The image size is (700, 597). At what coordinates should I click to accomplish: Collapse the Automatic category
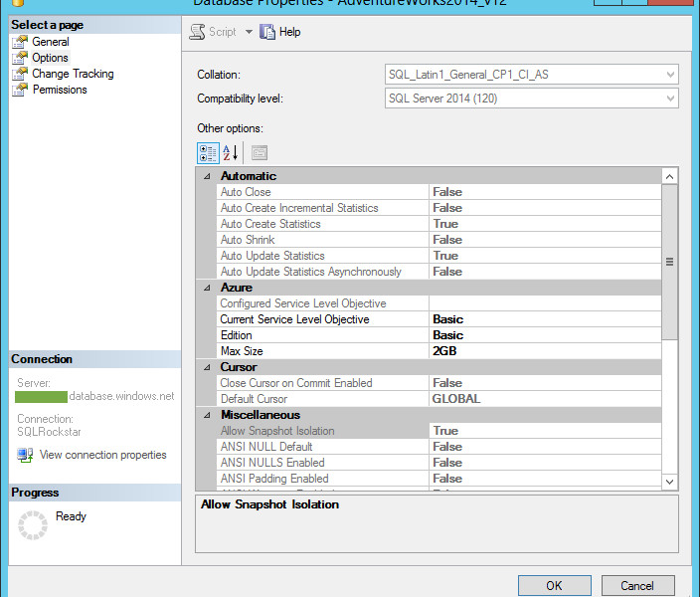[x=207, y=176]
